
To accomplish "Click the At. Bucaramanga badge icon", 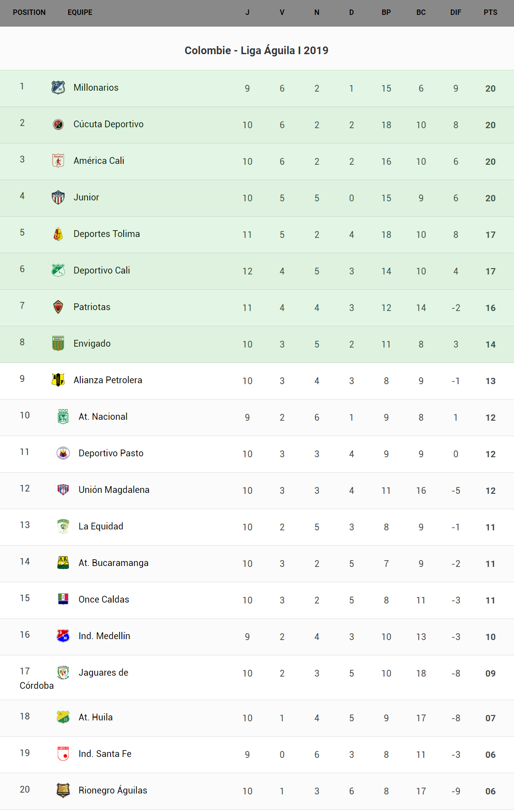I will 63,563.
